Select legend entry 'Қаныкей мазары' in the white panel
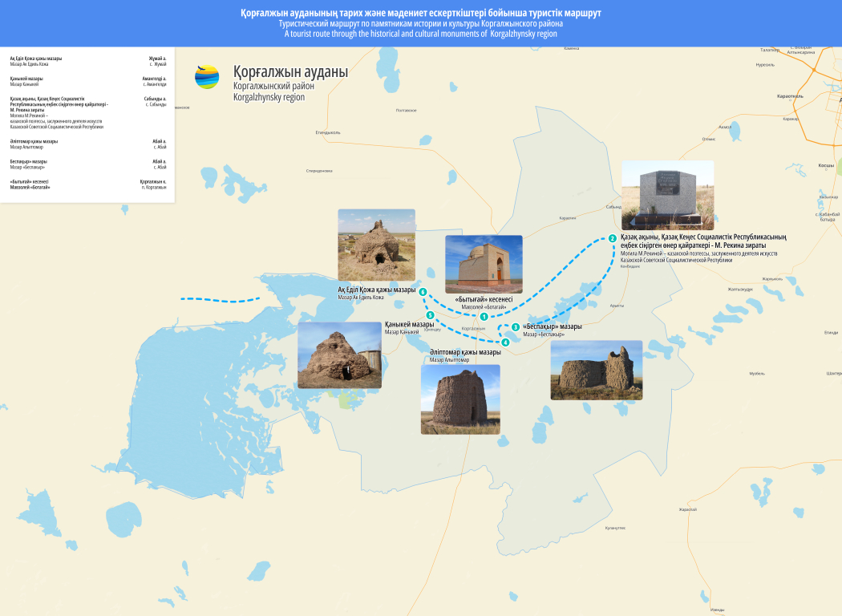Image resolution: width=842 pixels, height=616 pixels. pyautogui.click(x=26, y=79)
